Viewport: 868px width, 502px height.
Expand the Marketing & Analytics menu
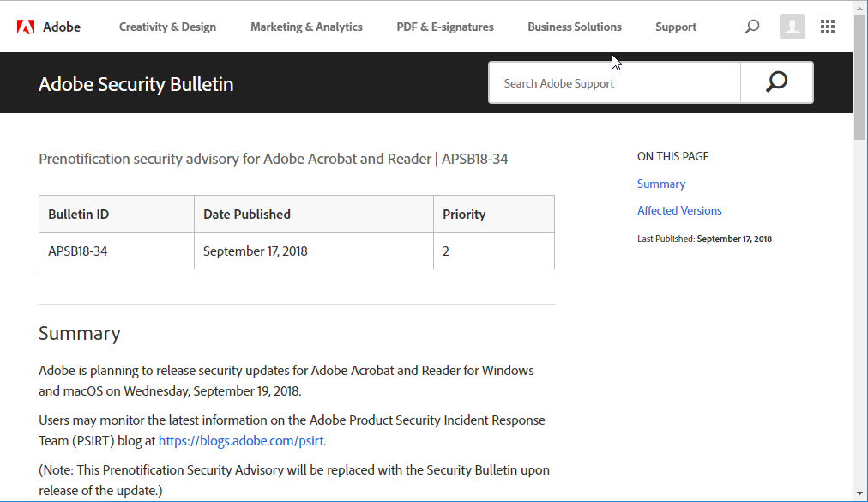(306, 27)
